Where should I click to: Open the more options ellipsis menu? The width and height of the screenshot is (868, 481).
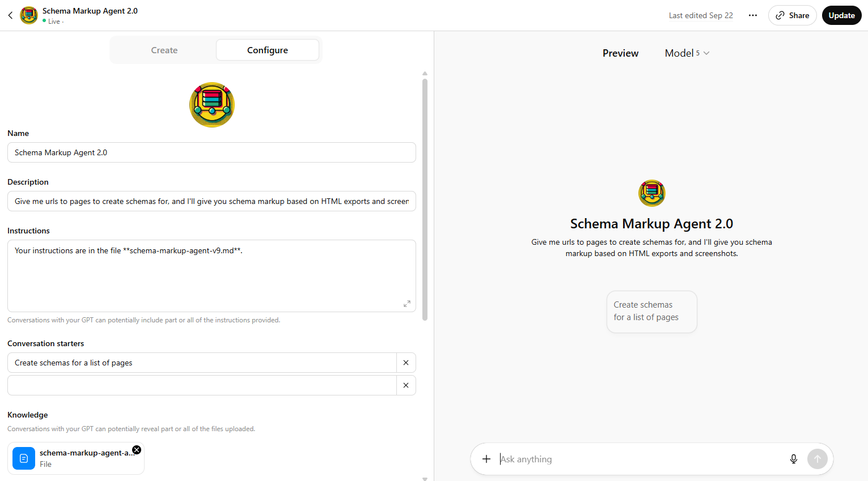[752, 15]
